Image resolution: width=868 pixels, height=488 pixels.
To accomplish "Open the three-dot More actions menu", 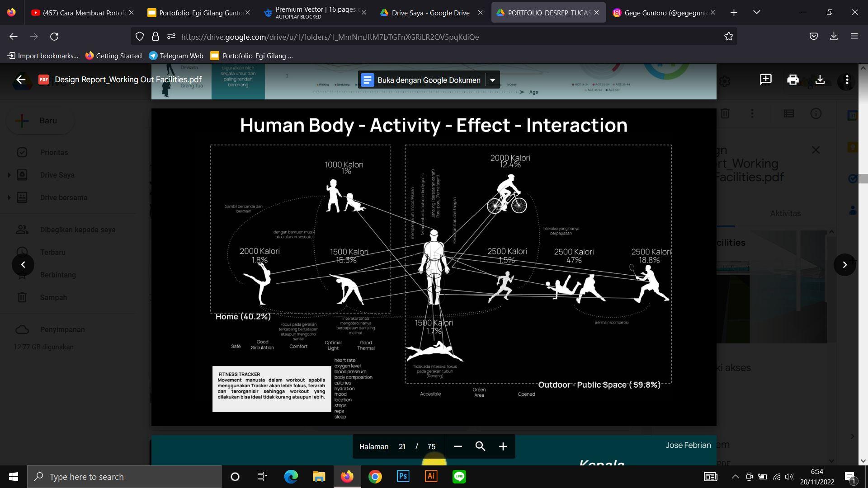I will click(x=847, y=80).
